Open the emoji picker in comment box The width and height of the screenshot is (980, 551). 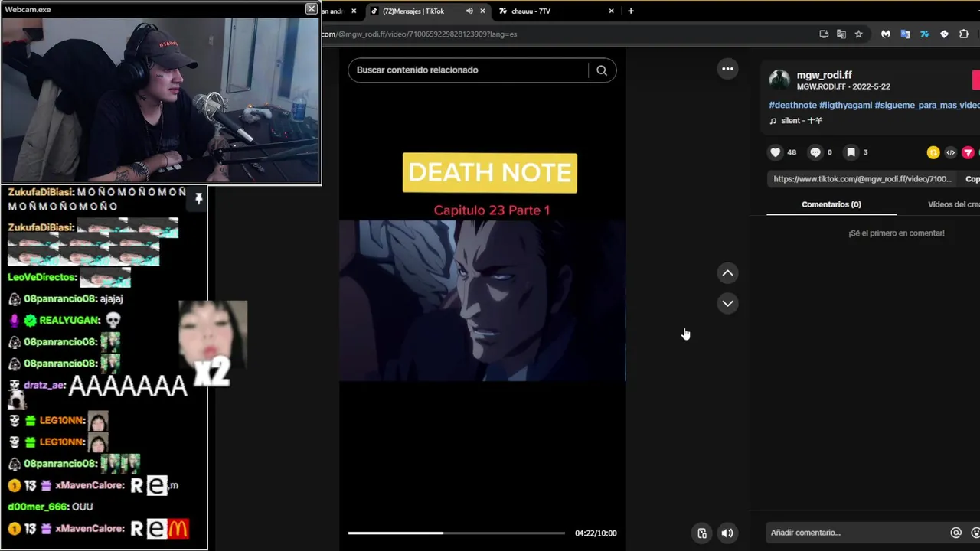click(975, 533)
